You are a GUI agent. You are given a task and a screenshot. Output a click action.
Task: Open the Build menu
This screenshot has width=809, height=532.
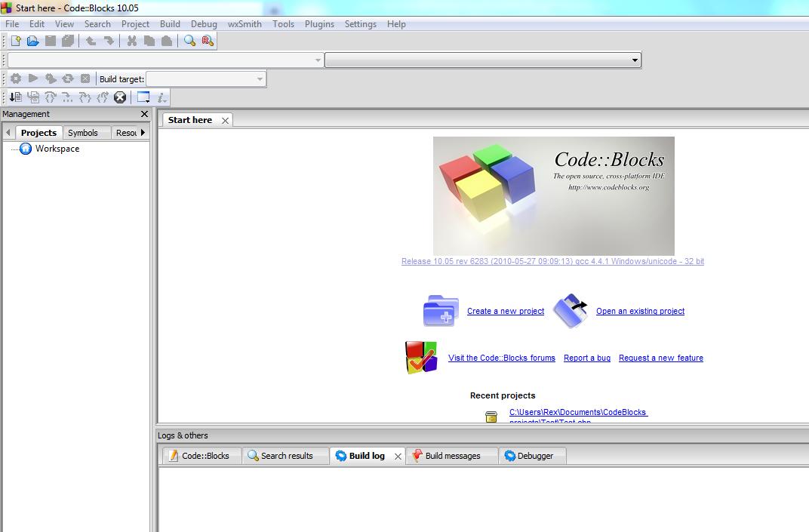click(x=170, y=23)
